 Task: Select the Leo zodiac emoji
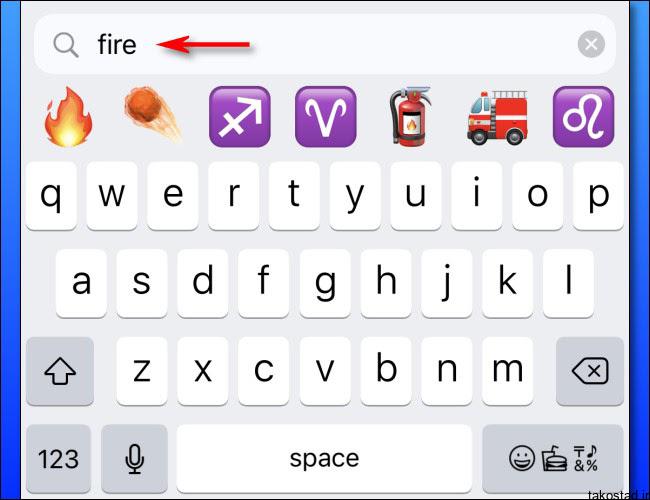[x=584, y=117]
